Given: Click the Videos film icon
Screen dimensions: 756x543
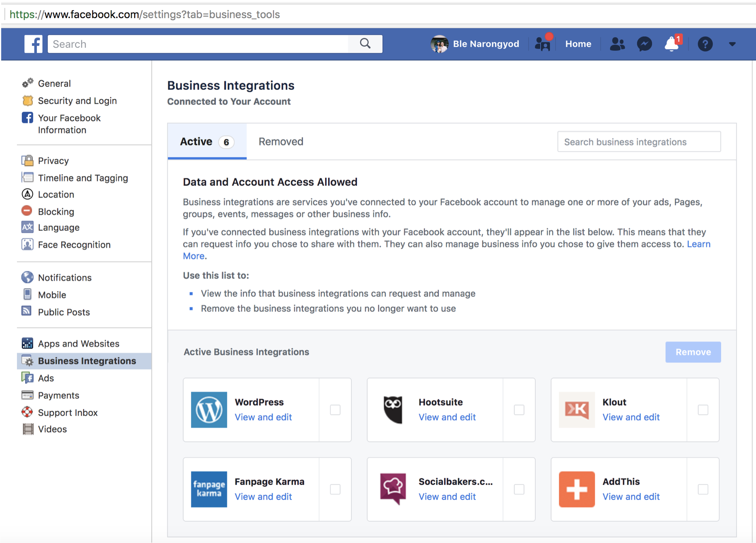Looking at the screenshot, I should (28, 429).
